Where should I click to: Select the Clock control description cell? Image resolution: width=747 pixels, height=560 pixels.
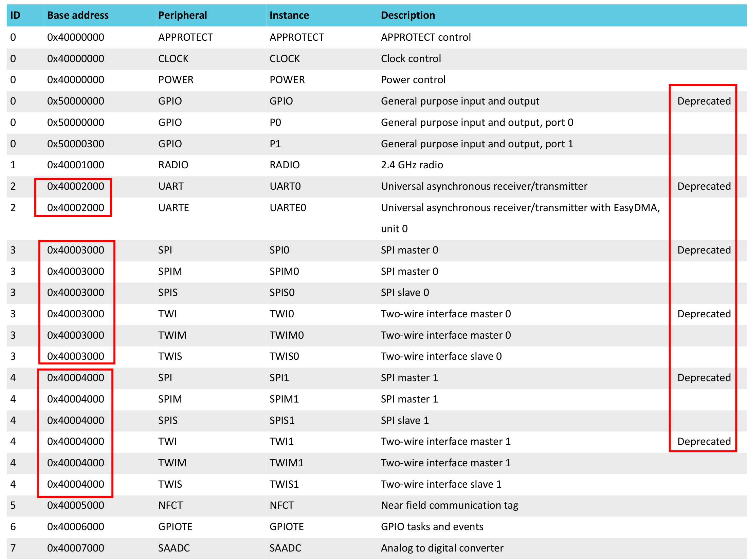411,58
